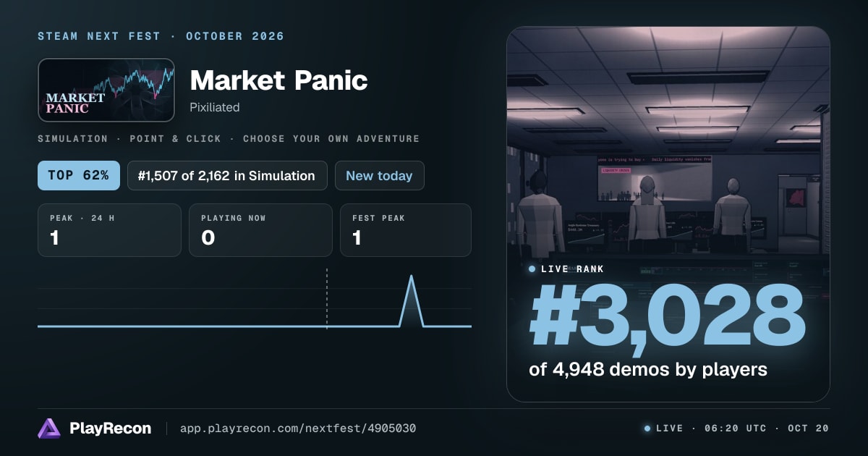The width and height of the screenshot is (868, 456).
Task: Click the of 4,948 demos by players text
Action: (x=648, y=369)
